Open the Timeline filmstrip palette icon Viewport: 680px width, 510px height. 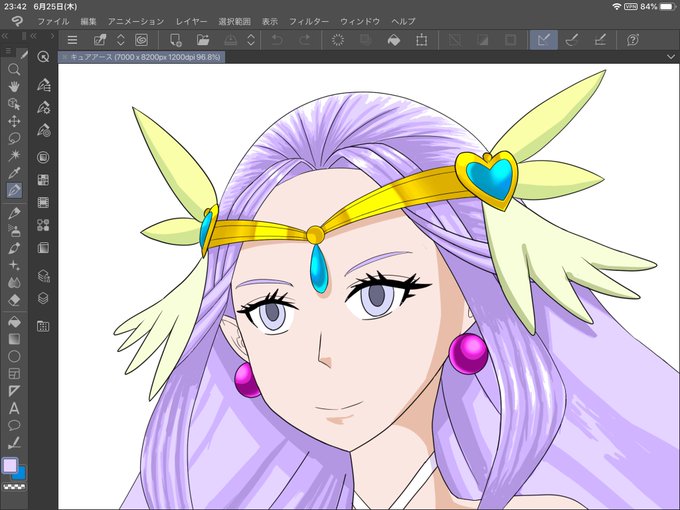[43, 203]
